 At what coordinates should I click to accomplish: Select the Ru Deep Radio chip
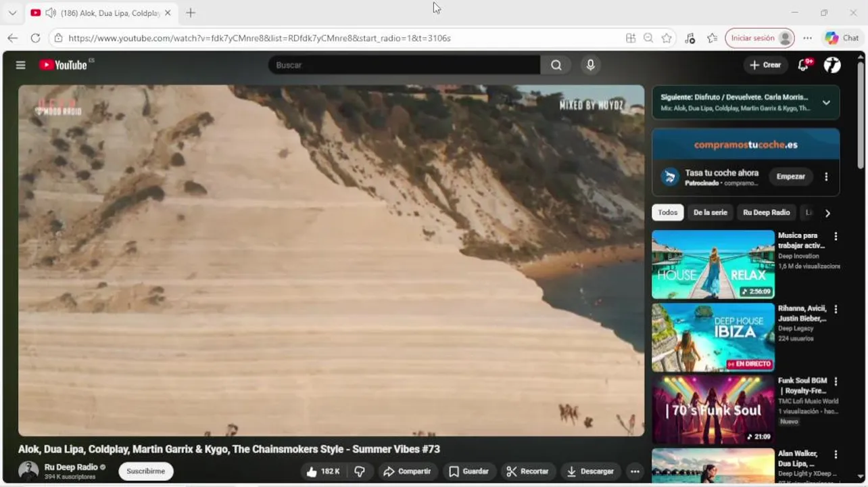(766, 212)
